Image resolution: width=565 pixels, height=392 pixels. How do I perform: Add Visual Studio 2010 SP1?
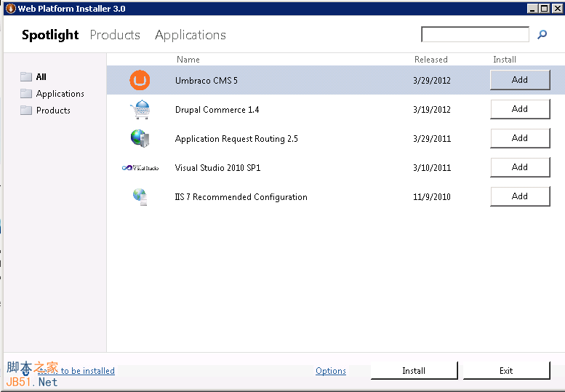point(519,167)
